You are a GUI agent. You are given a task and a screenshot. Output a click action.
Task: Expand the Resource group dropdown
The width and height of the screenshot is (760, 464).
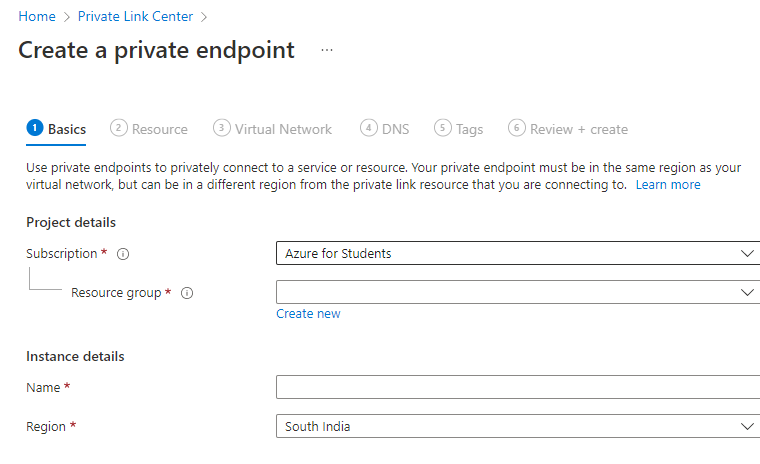pyautogui.click(x=517, y=292)
